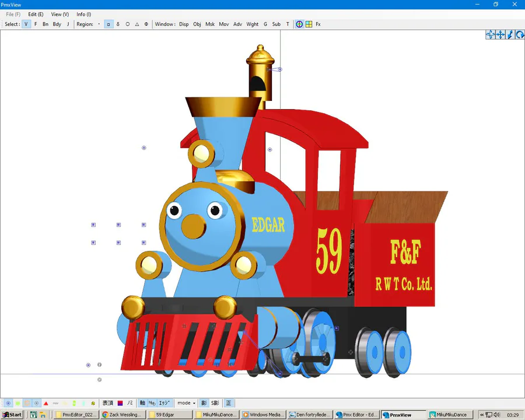Select the circle region mode
Image resolution: width=525 pixels, height=420 pixels.
(x=128, y=24)
